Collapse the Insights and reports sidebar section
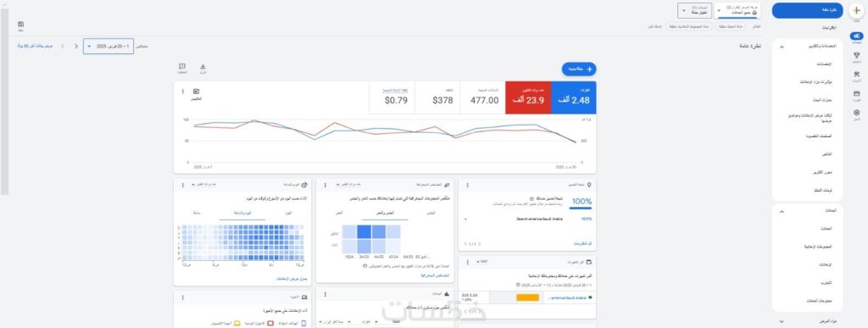The image size is (868, 328). (782, 47)
